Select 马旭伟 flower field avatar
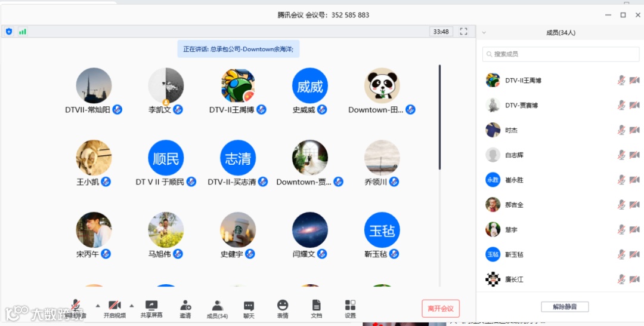Image resolution: width=644 pixels, height=326 pixels. click(166, 230)
